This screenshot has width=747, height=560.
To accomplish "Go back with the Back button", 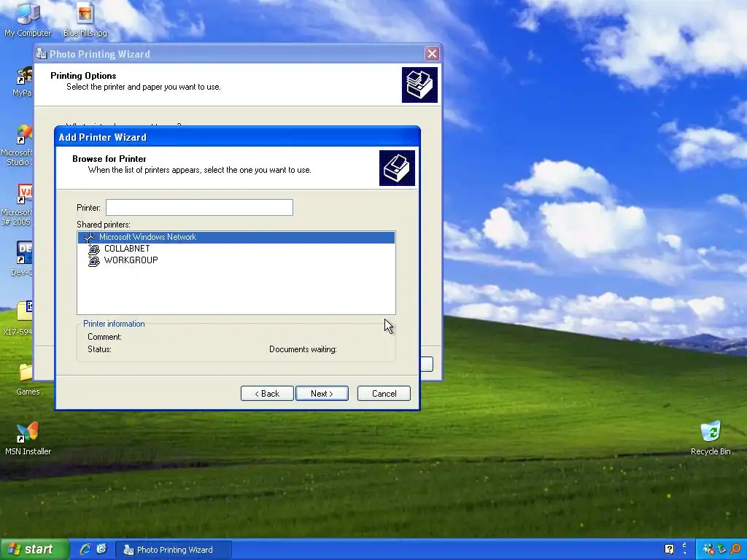I will [x=267, y=393].
